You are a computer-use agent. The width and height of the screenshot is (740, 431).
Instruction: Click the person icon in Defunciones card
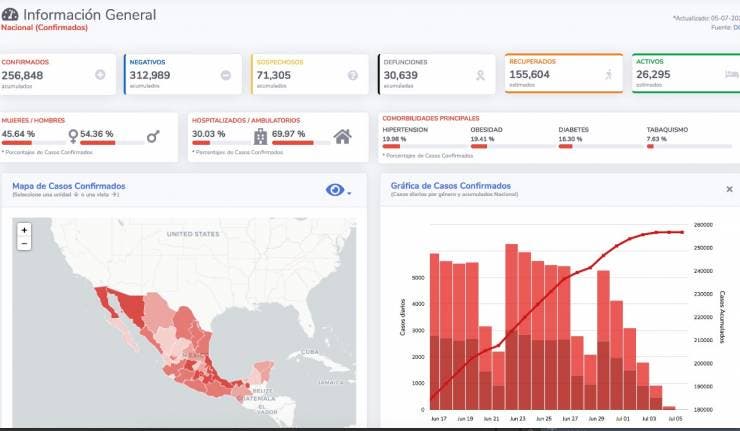480,75
